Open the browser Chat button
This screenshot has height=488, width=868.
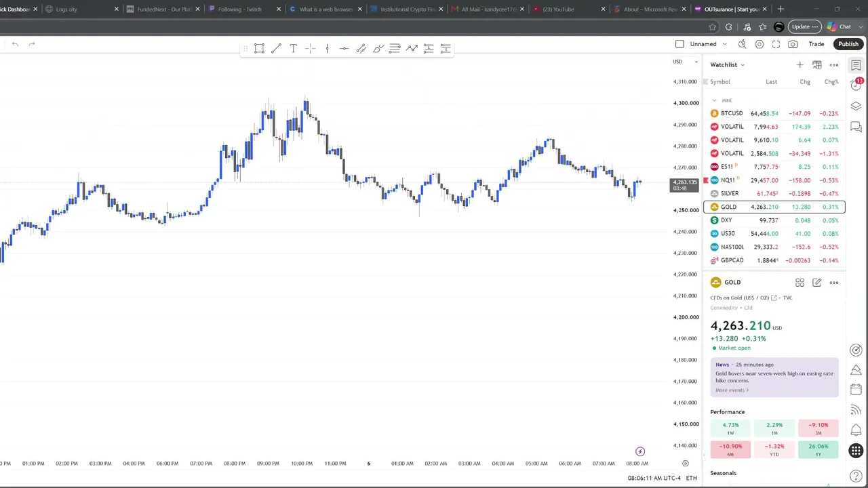click(839, 27)
